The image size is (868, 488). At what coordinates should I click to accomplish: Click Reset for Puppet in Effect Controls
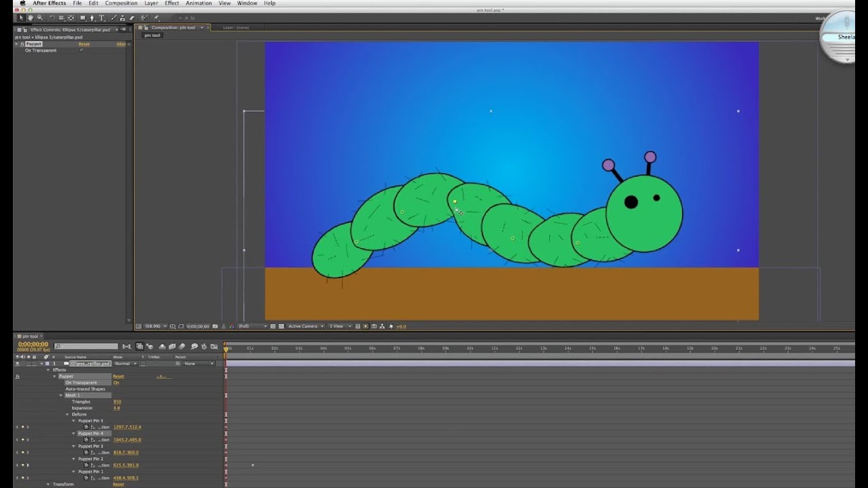83,44
